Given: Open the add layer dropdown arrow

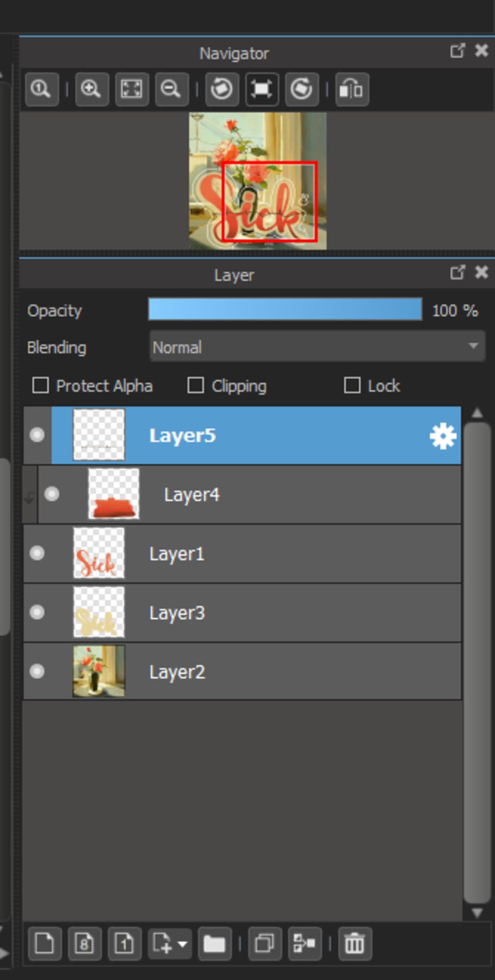Looking at the screenshot, I should click(183, 944).
